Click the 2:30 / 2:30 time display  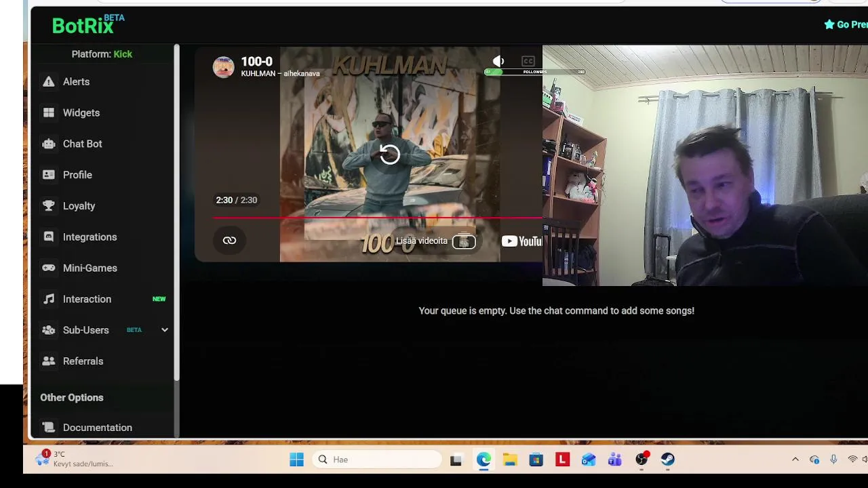237,200
